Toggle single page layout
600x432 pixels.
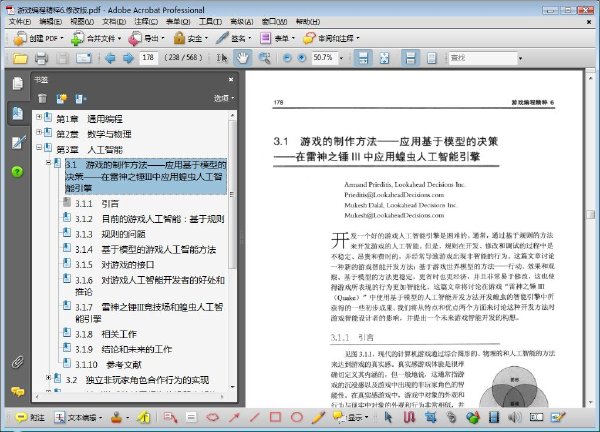432,58
